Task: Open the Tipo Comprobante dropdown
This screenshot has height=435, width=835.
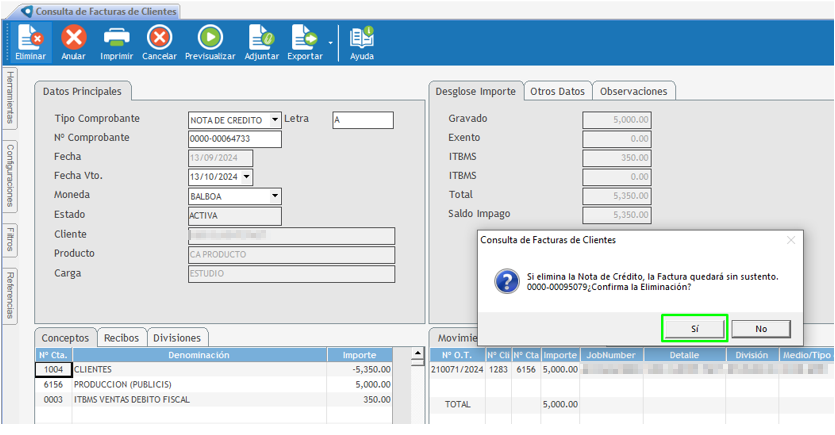Action: 275,120
